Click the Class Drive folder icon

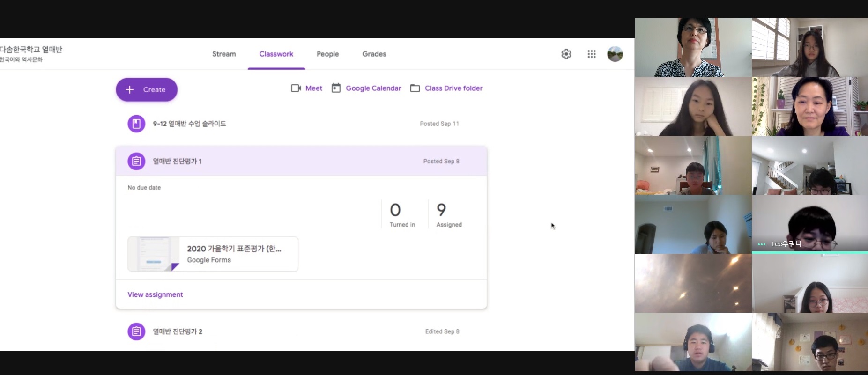point(415,88)
